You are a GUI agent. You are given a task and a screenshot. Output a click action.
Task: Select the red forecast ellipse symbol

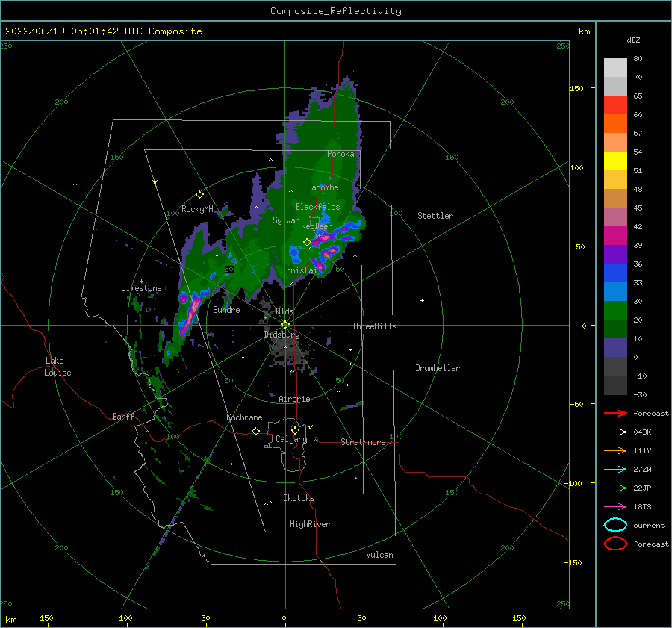(x=615, y=544)
